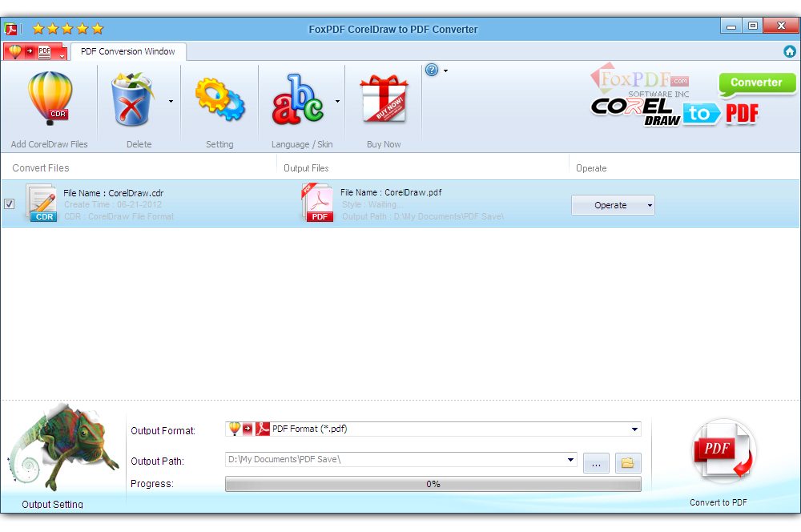This screenshot has width=801, height=532.
Task: Click File Name : CorelDraw.cdr text
Action: tap(114, 193)
